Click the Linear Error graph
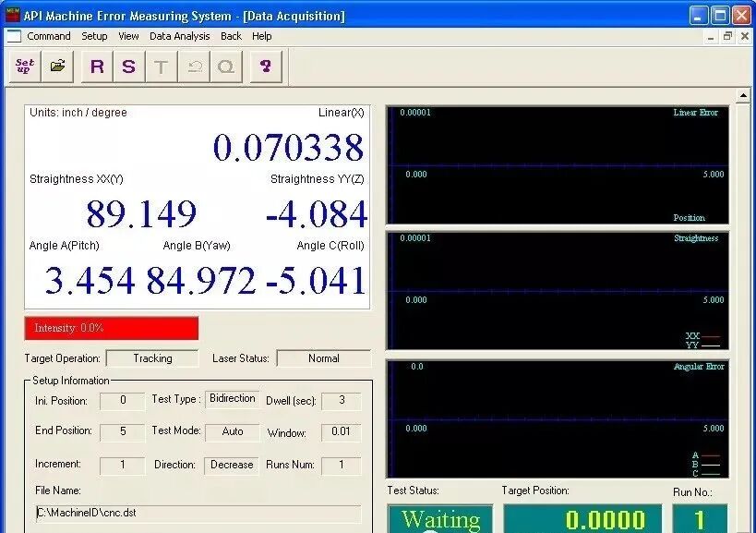 click(x=558, y=165)
